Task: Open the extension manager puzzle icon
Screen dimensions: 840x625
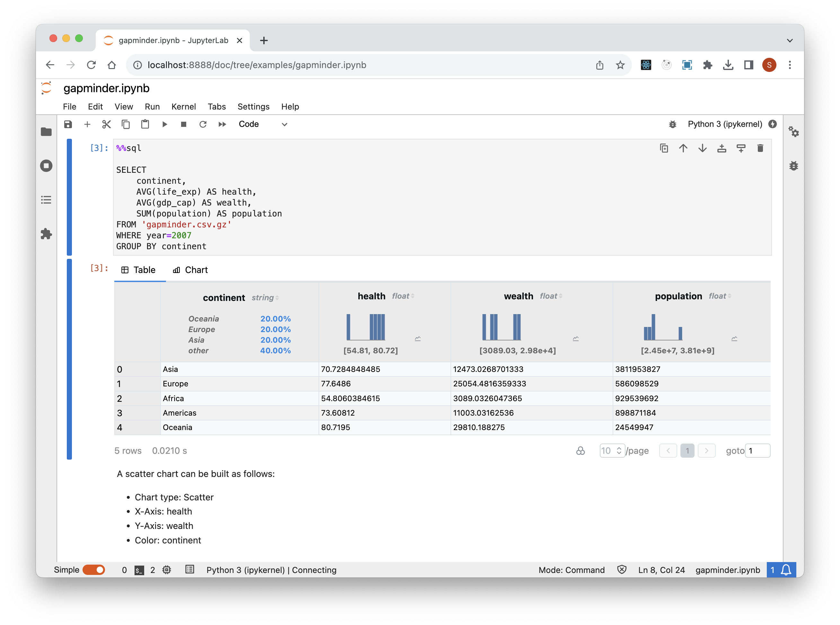Action: point(46,234)
